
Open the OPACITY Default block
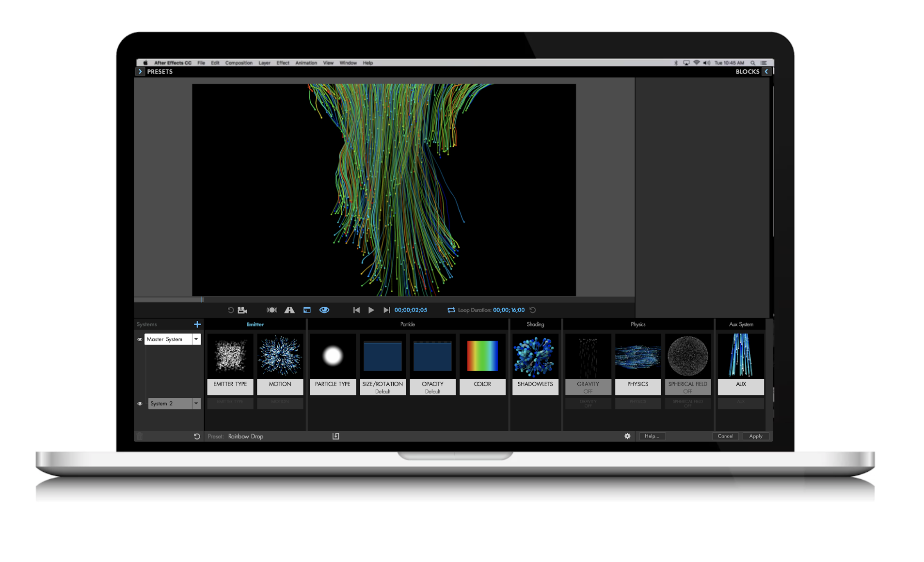(x=432, y=364)
